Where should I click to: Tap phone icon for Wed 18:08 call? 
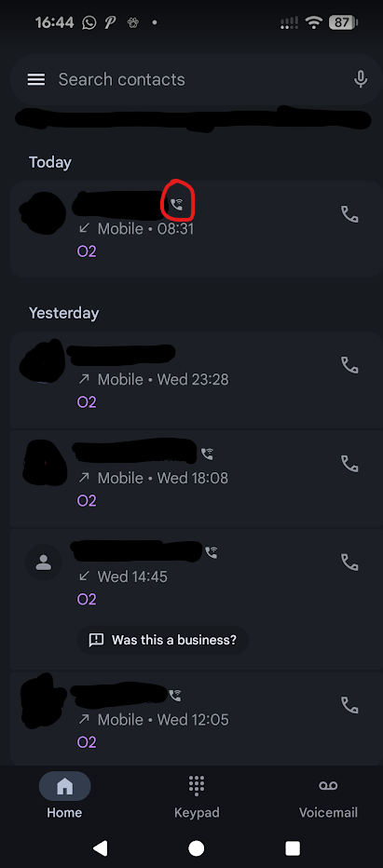[x=349, y=464]
